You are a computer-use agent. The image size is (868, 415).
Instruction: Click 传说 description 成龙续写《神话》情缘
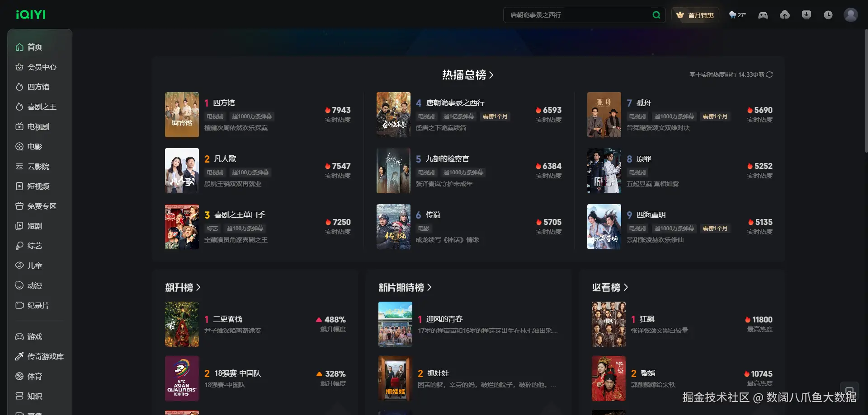447,240
